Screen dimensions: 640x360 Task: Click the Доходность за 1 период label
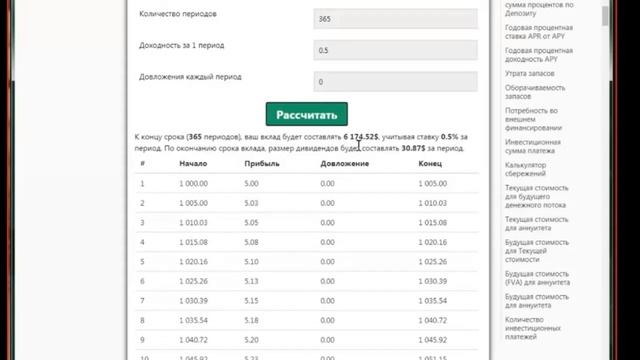coord(182,45)
